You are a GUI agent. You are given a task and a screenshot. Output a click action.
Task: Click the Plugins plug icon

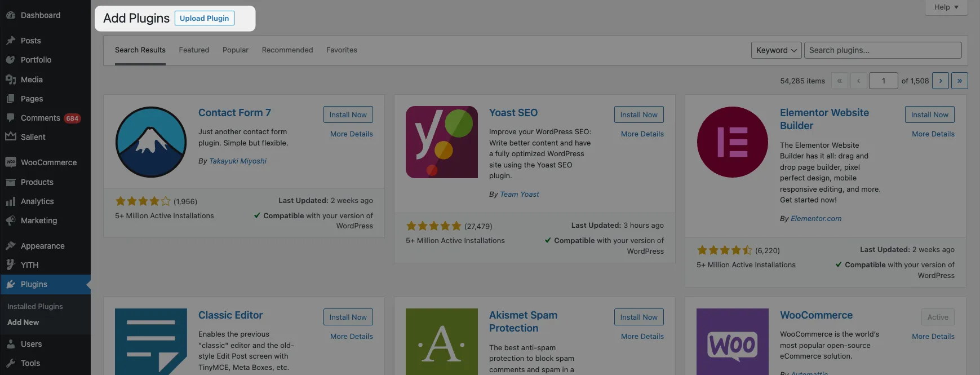[11, 284]
